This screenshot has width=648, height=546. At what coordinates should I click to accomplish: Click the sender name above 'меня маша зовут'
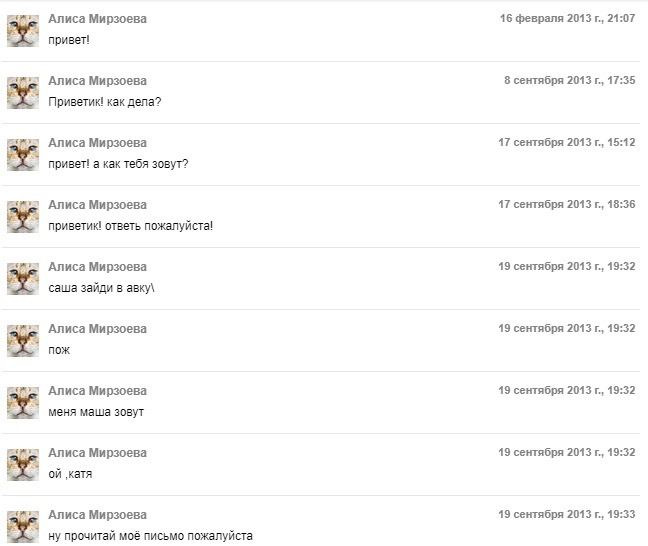(x=97, y=391)
